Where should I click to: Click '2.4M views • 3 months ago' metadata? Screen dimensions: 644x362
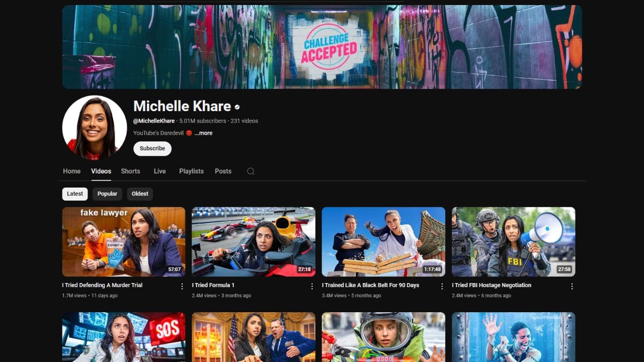[221, 296]
